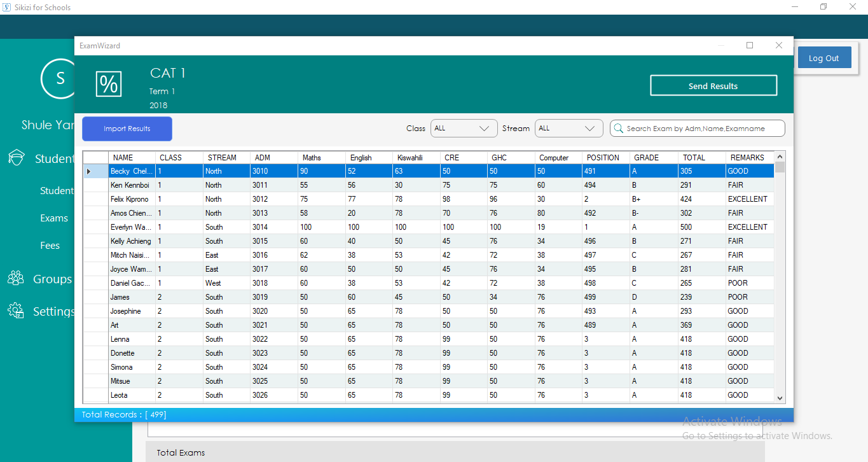Click the percent exam icon
The image size is (868, 462).
pos(109,84)
